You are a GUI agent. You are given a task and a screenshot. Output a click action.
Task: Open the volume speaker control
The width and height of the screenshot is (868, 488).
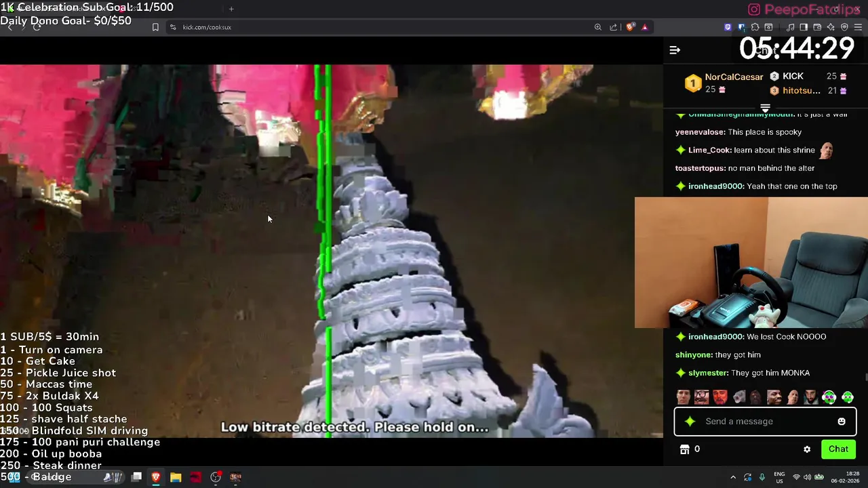pyautogui.click(x=807, y=477)
